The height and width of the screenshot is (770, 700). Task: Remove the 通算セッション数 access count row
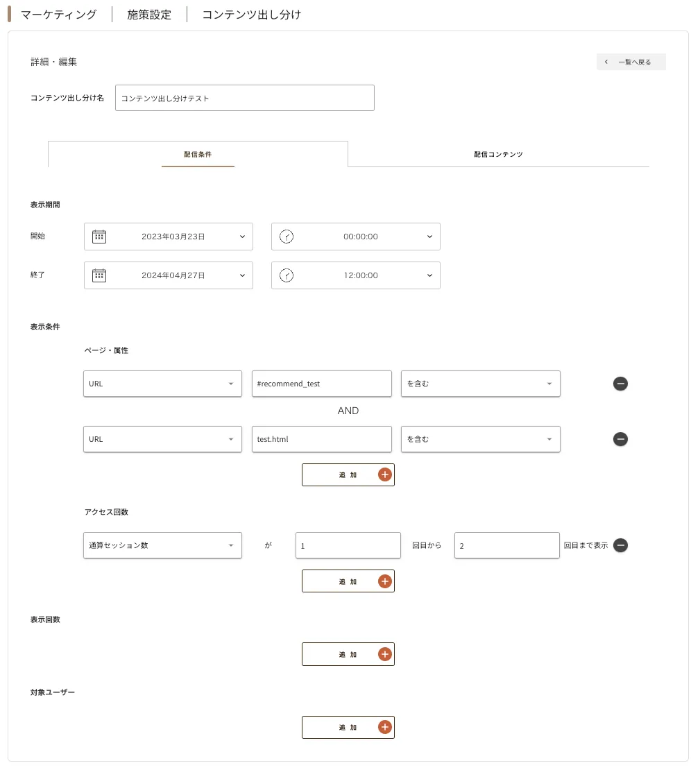[620, 545]
